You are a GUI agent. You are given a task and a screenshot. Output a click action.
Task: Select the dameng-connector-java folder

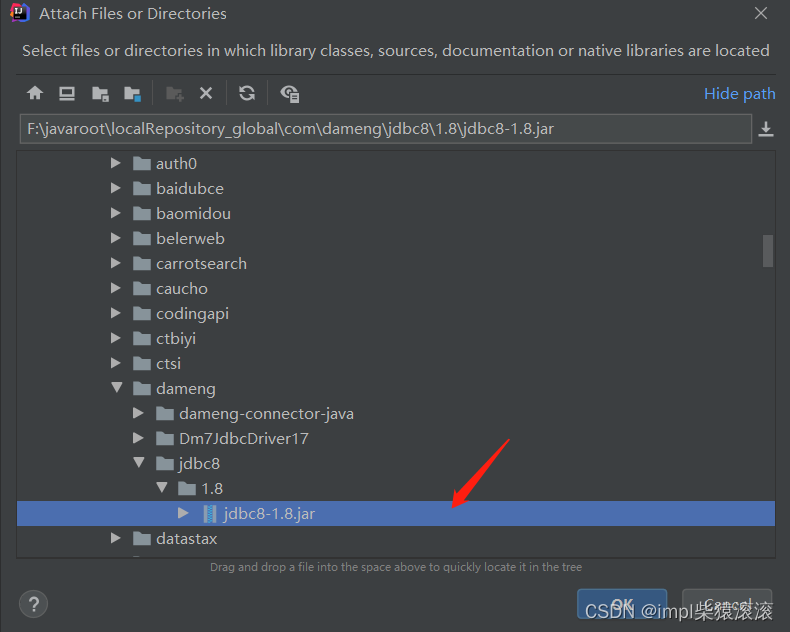396,414
